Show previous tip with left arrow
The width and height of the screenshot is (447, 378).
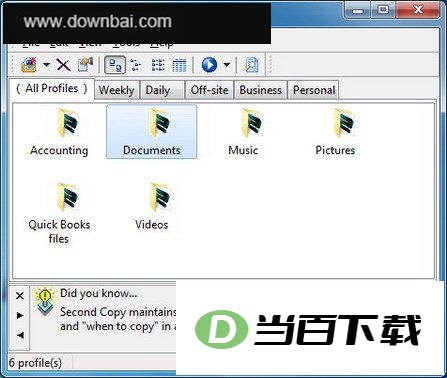coord(20,335)
